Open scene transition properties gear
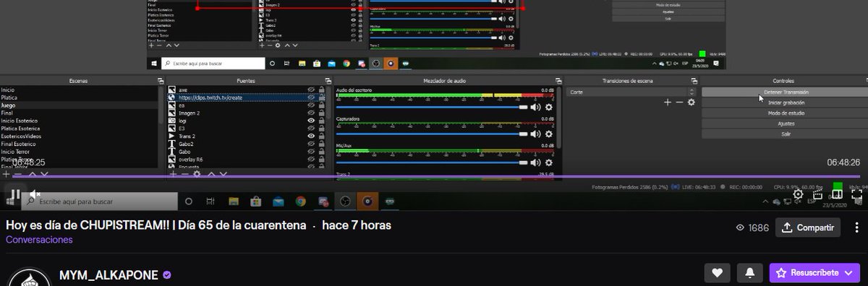 coord(692,103)
